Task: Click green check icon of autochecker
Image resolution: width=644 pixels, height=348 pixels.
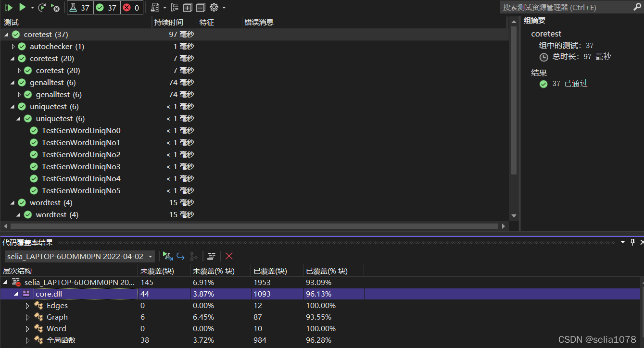Action: (22, 47)
